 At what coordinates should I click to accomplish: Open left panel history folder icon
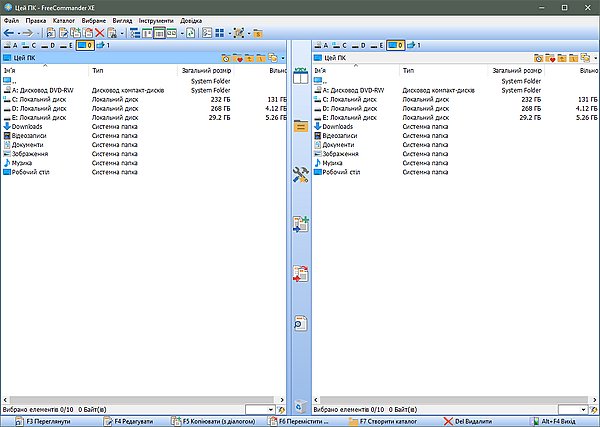pos(226,58)
